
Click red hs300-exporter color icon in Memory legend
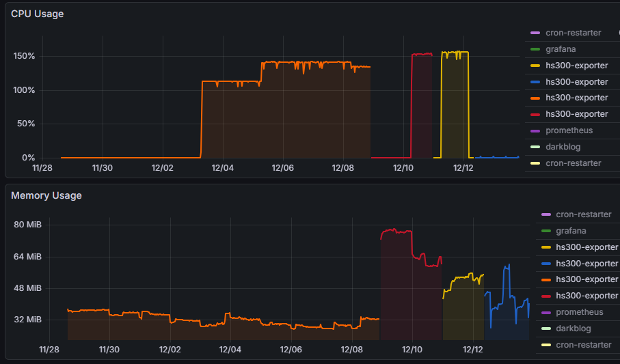(545, 296)
